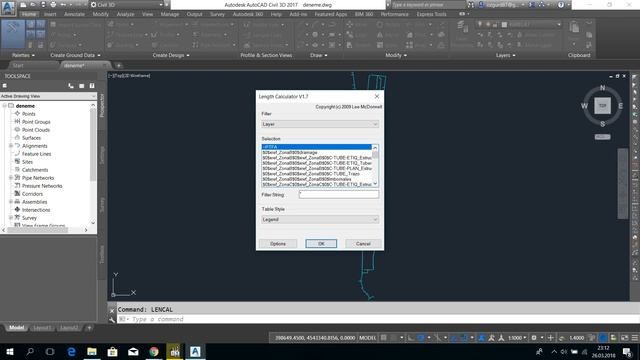Screen dimensions: 640x360
Task: Open the Table Style dropdown showing Legend
Action: (320, 220)
